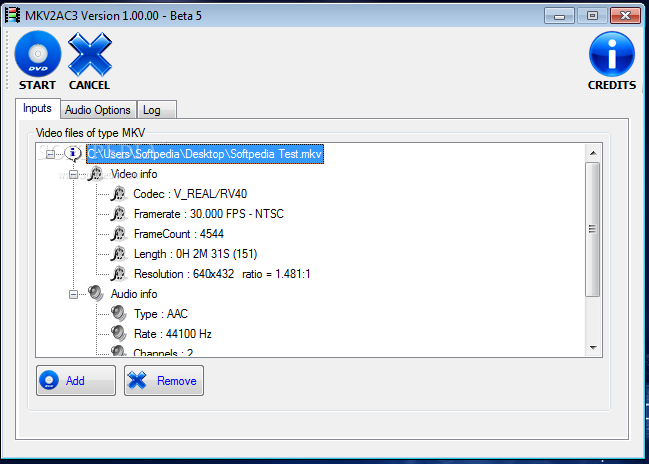
Task: Click the Remove button
Action: click(164, 380)
